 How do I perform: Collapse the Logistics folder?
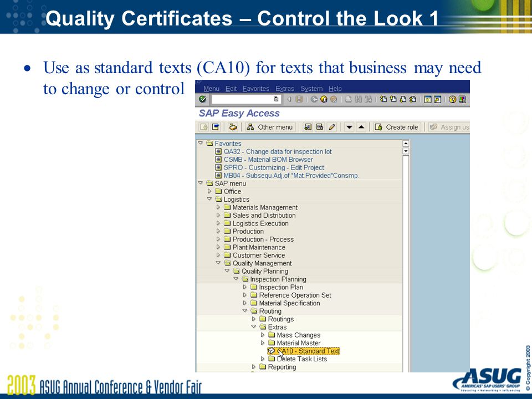209,199
